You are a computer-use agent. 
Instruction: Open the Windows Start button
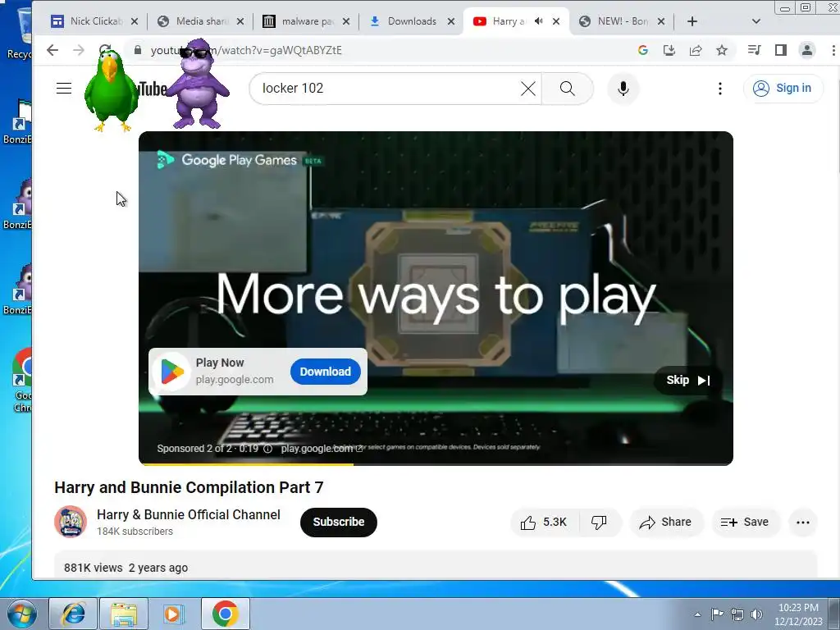(21, 614)
